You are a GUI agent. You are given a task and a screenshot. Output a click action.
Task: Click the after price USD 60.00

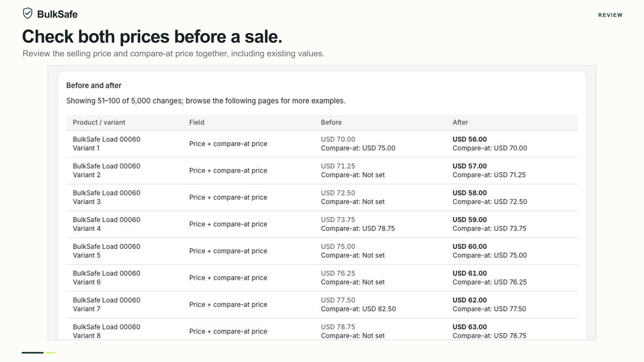point(470,247)
